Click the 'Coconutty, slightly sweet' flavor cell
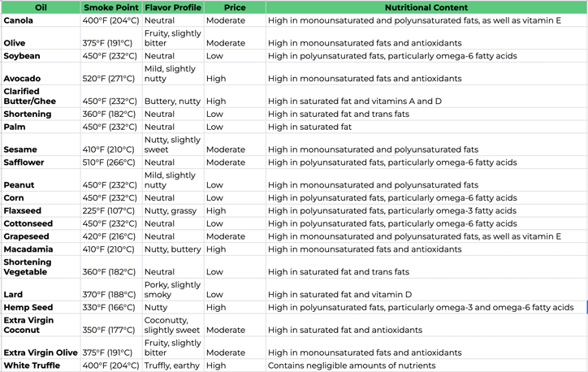588x372 pixels. [172, 325]
